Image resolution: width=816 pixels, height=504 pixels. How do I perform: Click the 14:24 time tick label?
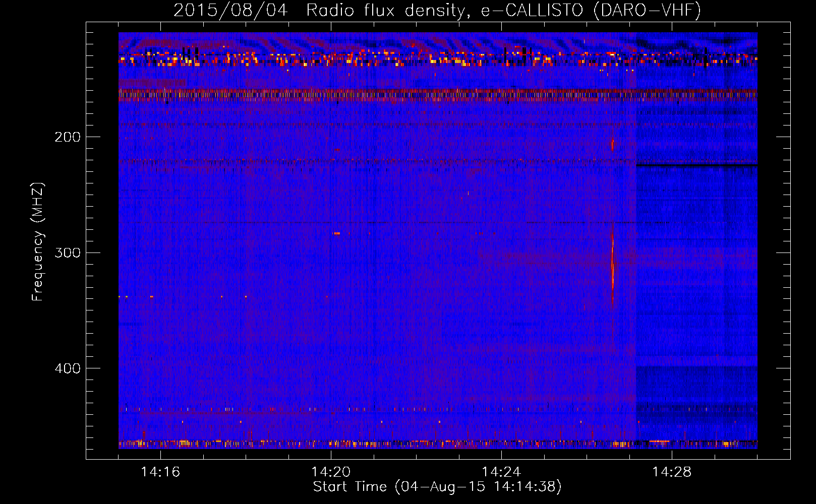tap(501, 472)
